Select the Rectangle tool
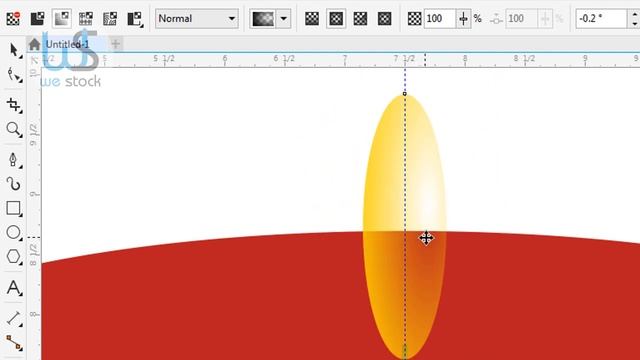This screenshot has width=640, height=360. click(14, 208)
